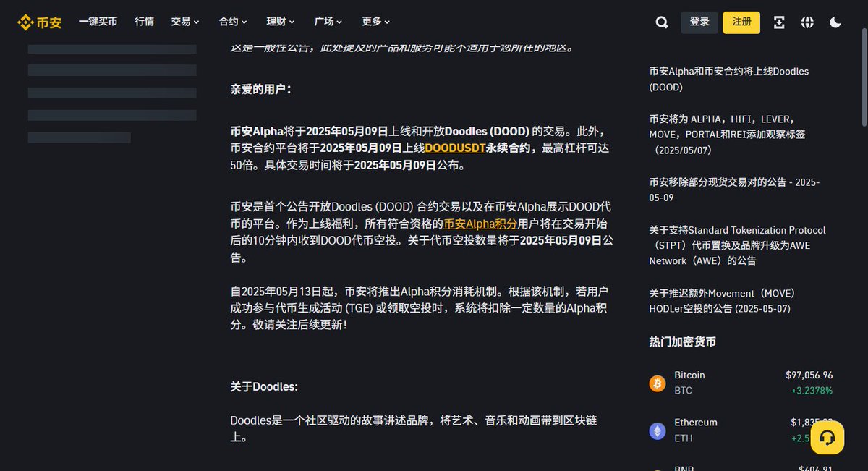Image resolution: width=868 pixels, height=471 pixels.
Task: Click 登录 login button
Action: coord(699,22)
